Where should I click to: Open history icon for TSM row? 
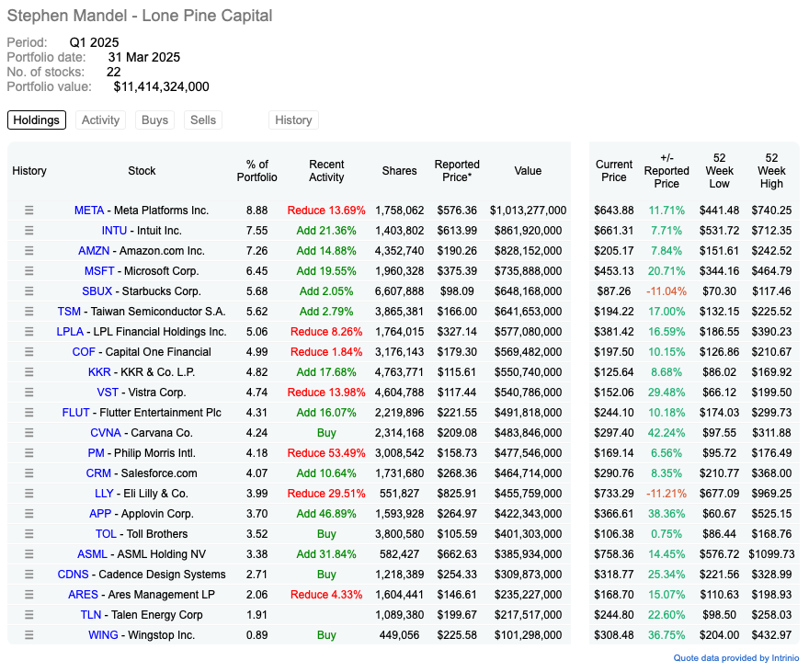click(28, 312)
